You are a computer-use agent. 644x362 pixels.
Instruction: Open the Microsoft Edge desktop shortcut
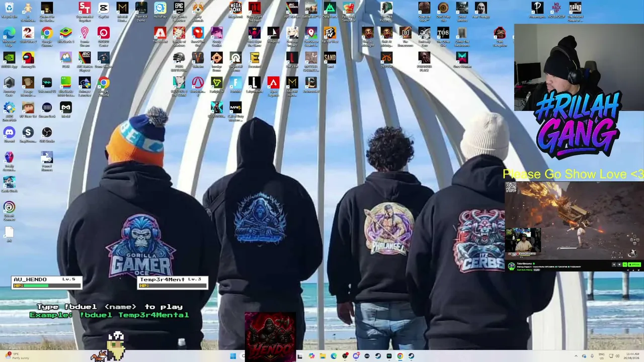pyautogui.click(x=9, y=37)
